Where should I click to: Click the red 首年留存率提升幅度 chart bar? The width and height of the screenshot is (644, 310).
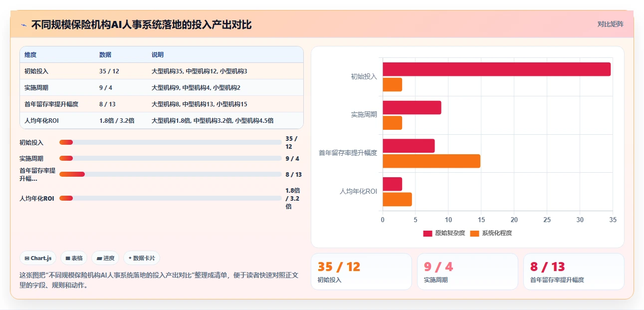409,146
